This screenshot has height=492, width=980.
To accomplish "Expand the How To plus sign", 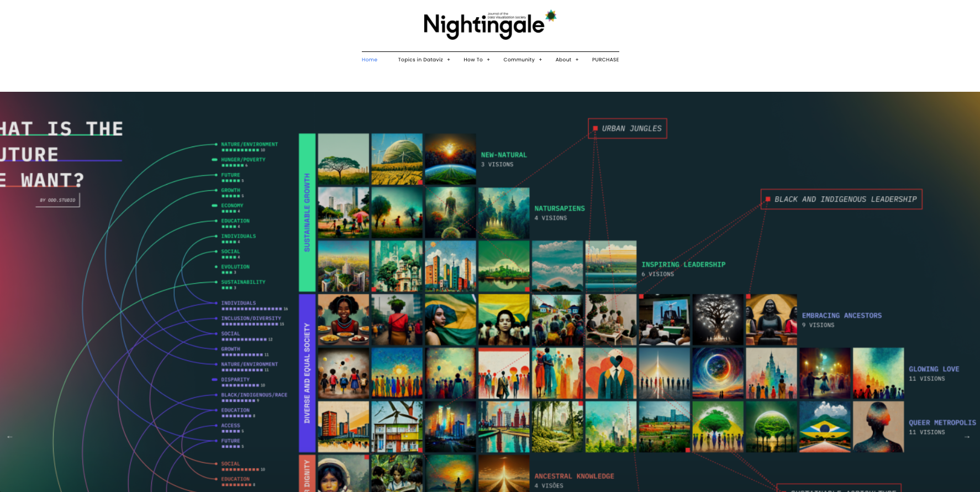I will click(x=488, y=60).
